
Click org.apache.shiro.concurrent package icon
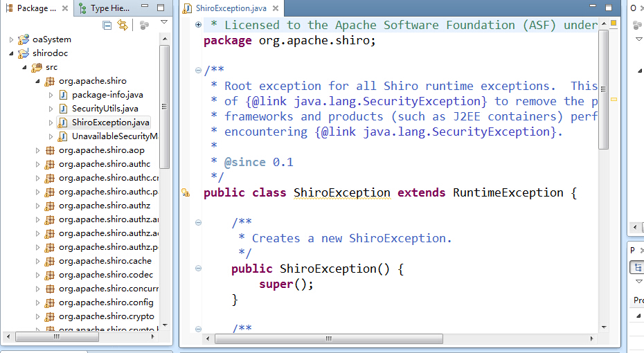coord(50,289)
